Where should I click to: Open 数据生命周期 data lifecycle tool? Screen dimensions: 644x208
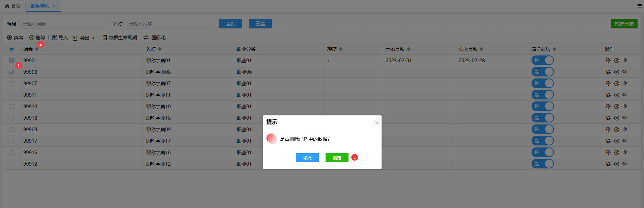pyautogui.click(x=120, y=38)
